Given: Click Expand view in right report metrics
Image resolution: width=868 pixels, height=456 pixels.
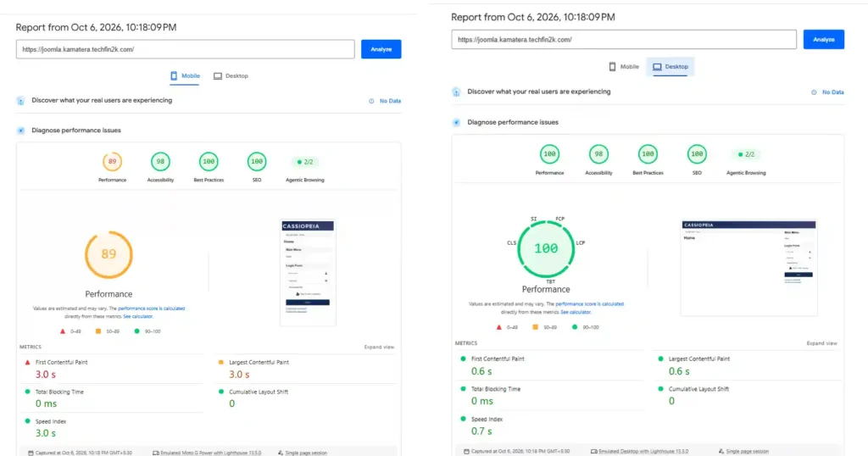Looking at the screenshot, I should coord(821,343).
